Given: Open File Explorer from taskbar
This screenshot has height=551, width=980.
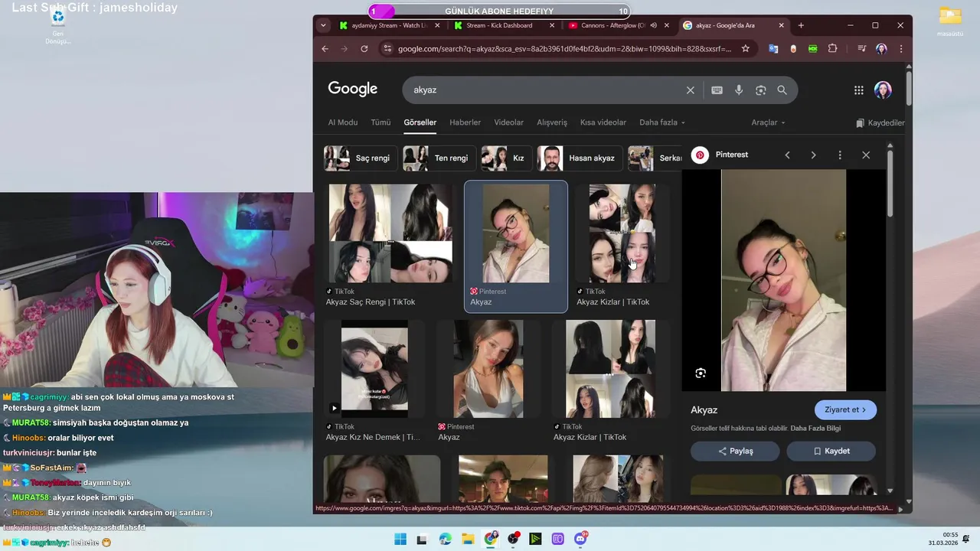Looking at the screenshot, I should pyautogui.click(x=468, y=539).
